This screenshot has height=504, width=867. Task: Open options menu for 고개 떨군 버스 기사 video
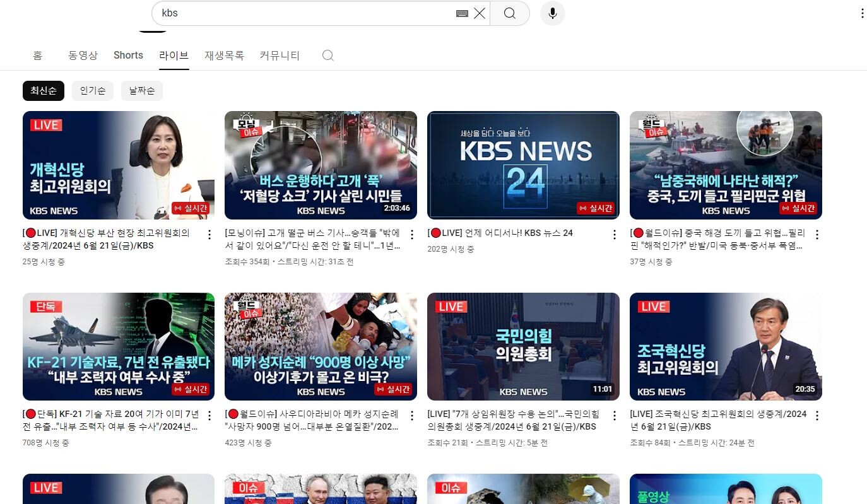click(412, 235)
